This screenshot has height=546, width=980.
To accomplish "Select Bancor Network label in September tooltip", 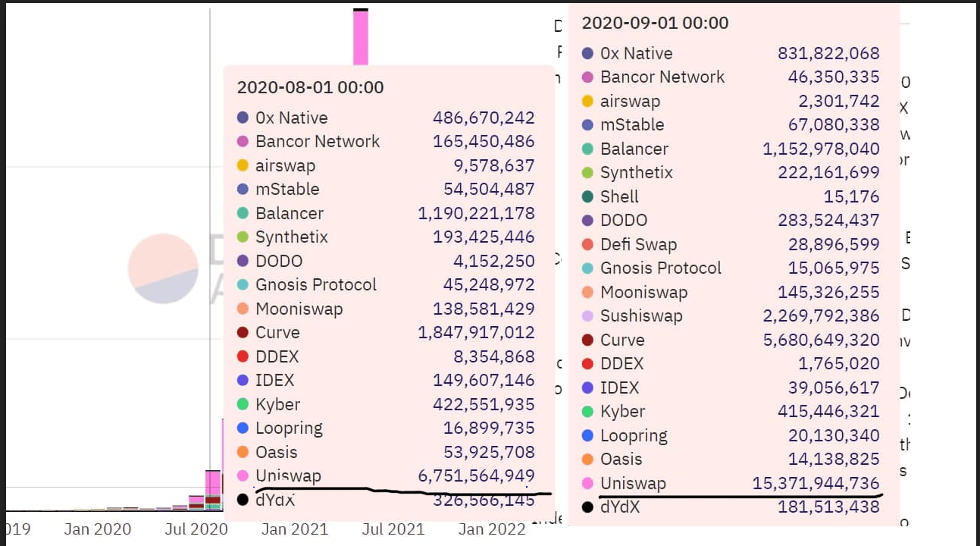I will 662,77.
